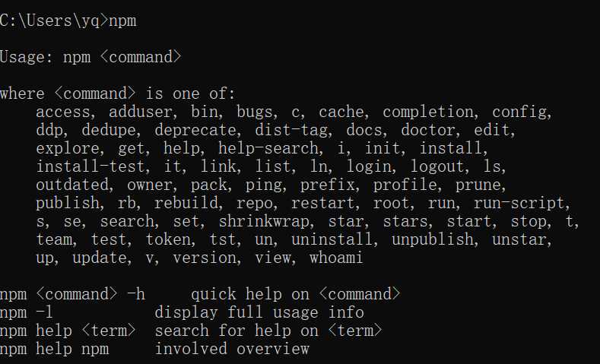This screenshot has height=364, width=600.
Task: Click the 'doctor' command word
Action: click(x=428, y=131)
